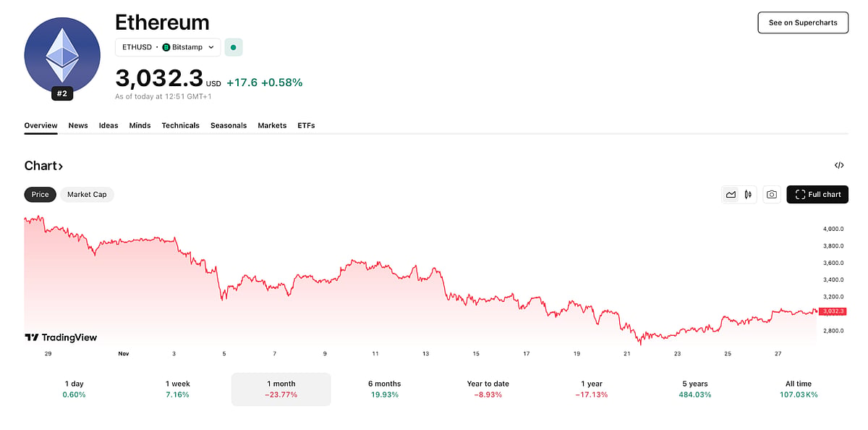This screenshot has width=868, height=430.
Task: Click the 3,600.0 price axis label
Action: click(833, 263)
